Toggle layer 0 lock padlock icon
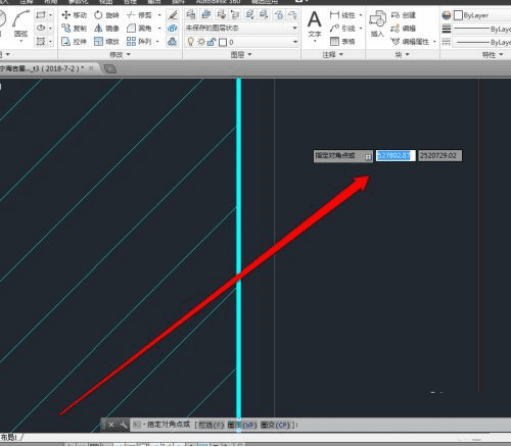 tap(211, 42)
